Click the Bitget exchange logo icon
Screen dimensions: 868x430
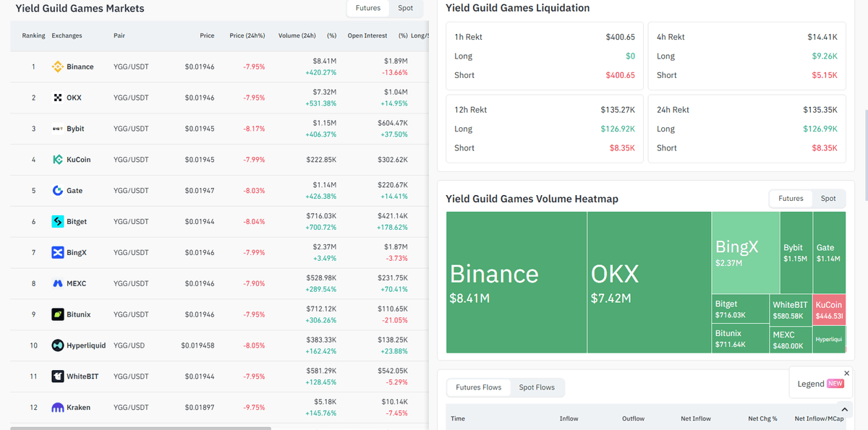(x=58, y=222)
